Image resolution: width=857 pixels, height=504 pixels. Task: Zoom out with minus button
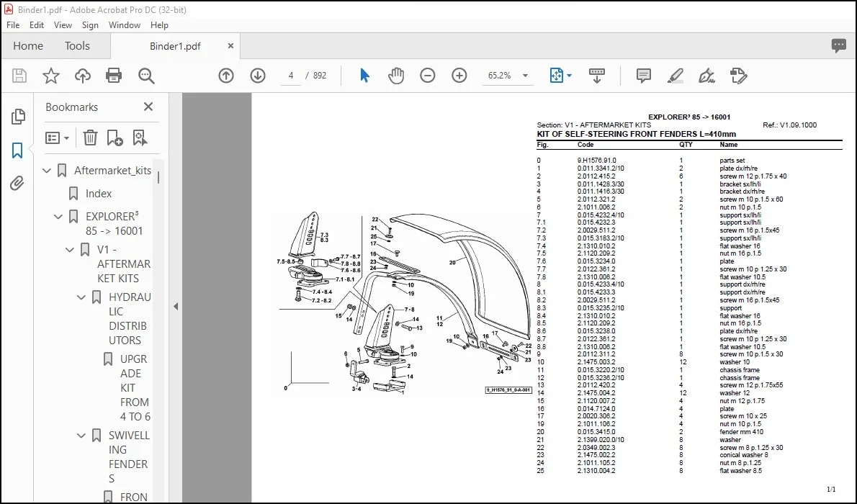(x=427, y=76)
